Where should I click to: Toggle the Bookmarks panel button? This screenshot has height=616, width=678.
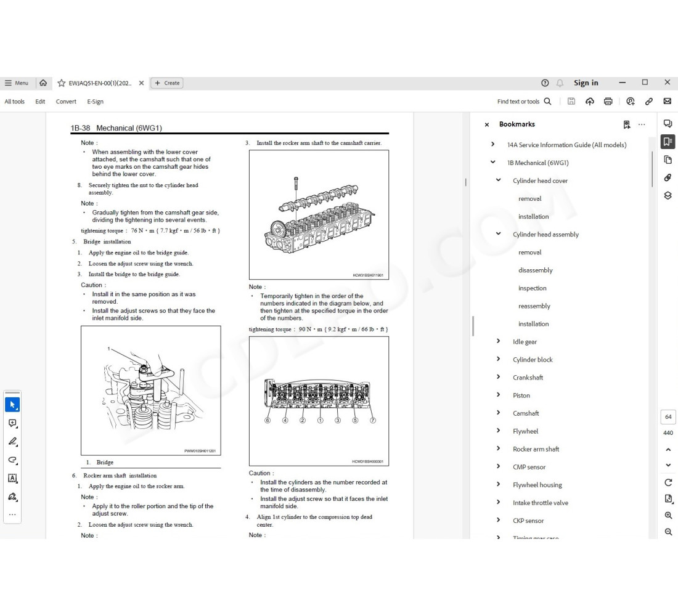point(668,142)
